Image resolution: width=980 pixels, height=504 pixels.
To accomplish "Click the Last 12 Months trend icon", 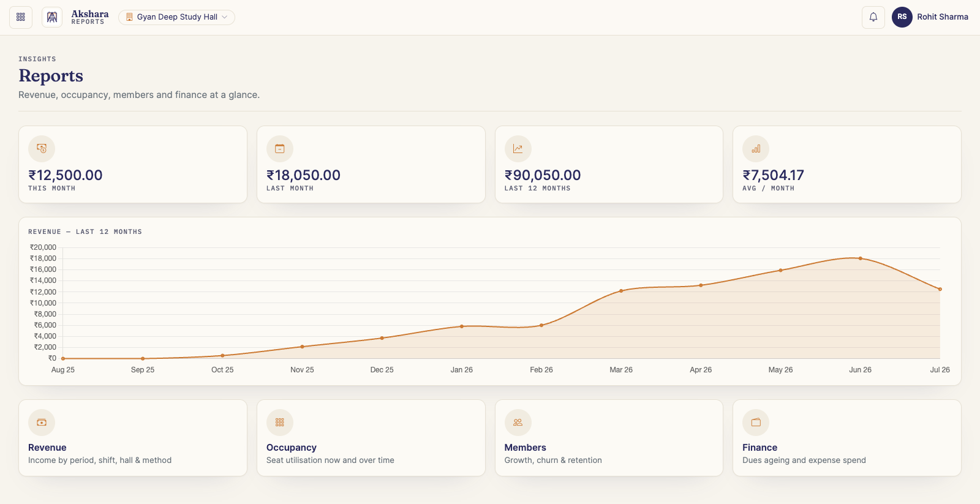I will coord(518,149).
